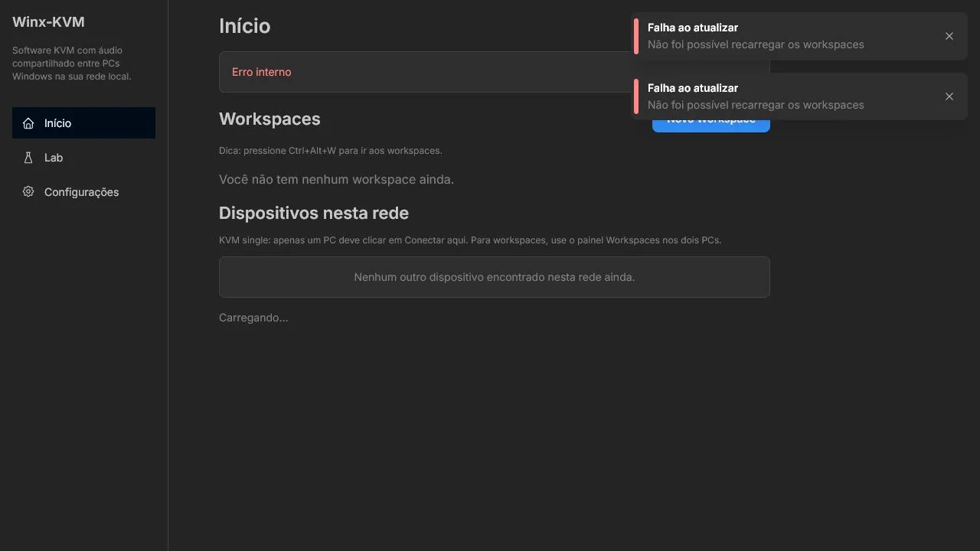
Task: Click 'Você não tem nenhum workspace ainda.'
Action: 336,180
